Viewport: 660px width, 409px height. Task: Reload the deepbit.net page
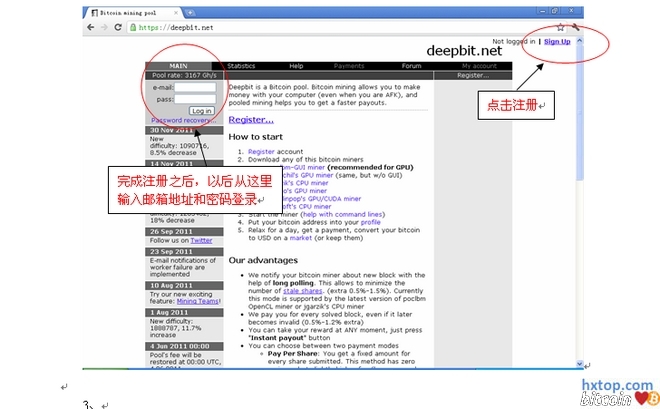120,27
